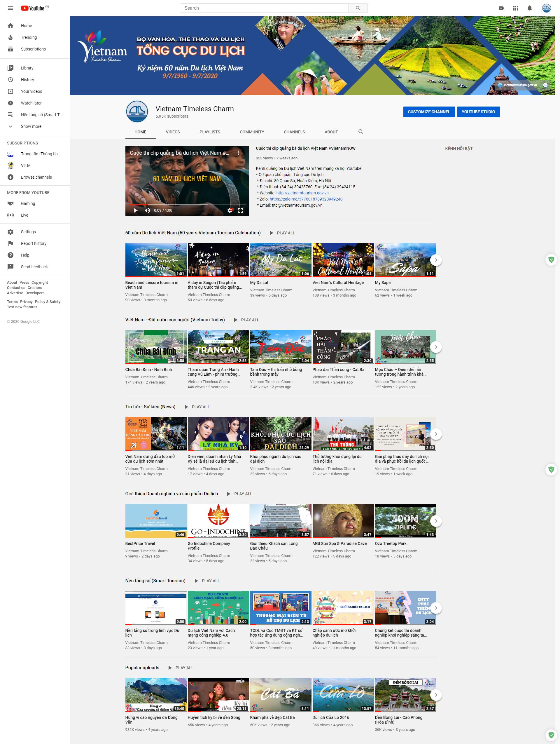Viewport: 560px width, 744px height.
Task: Open the My Da Lat video thumbnail
Action: pos(281,260)
